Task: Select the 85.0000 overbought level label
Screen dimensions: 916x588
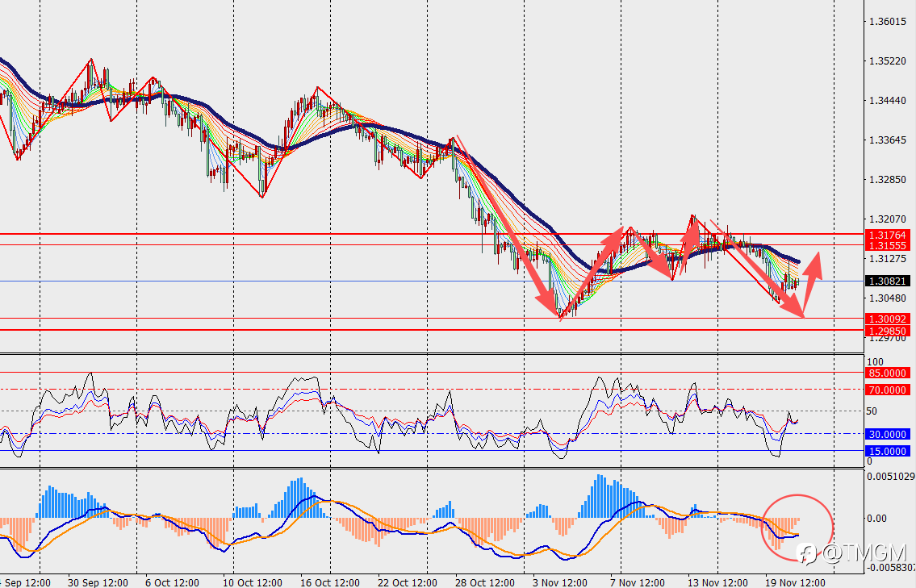Action: 887,373
